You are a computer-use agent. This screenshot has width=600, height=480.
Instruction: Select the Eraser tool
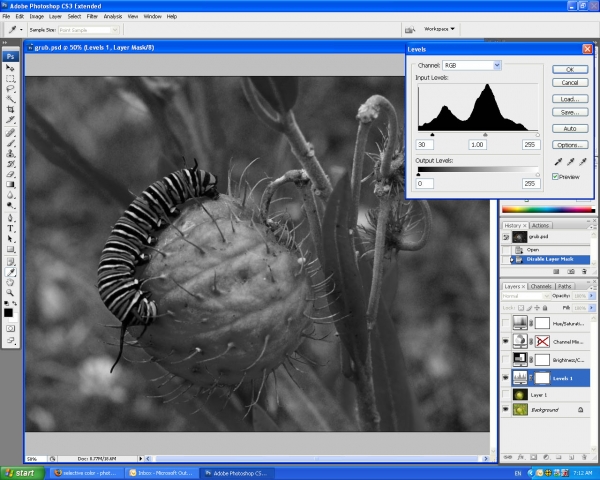coord(10,174)
